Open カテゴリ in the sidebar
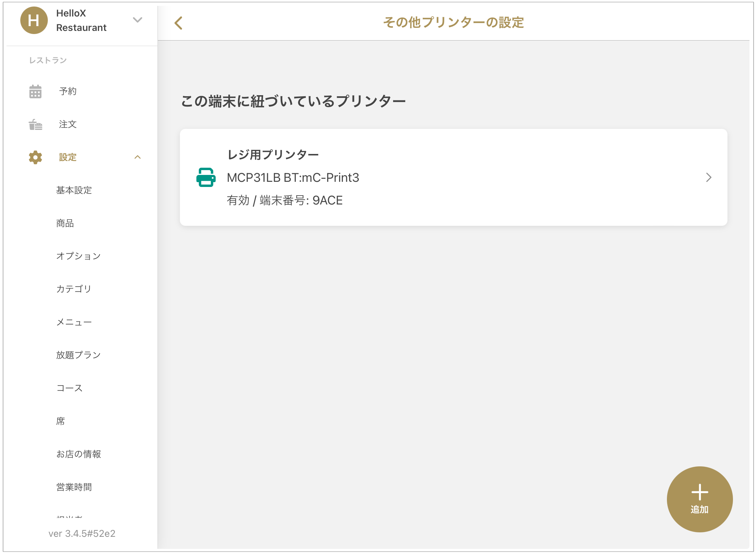The height and width of the screenshot is (554, 756). [74, 289]
